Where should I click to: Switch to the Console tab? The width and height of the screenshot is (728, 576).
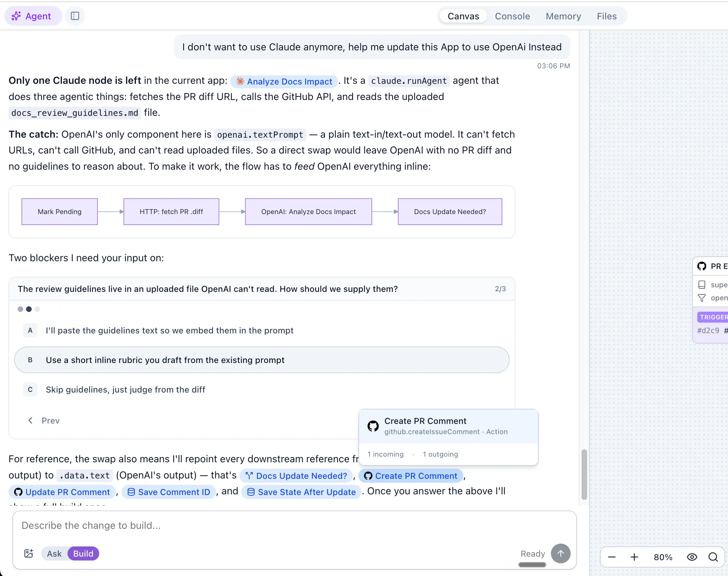click(x=512, y=16)
